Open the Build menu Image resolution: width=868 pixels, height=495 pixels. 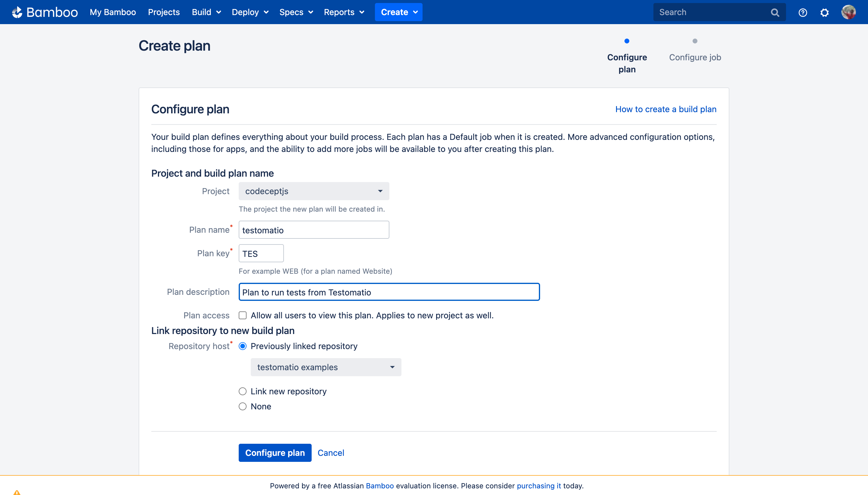(x=206, y=12)
